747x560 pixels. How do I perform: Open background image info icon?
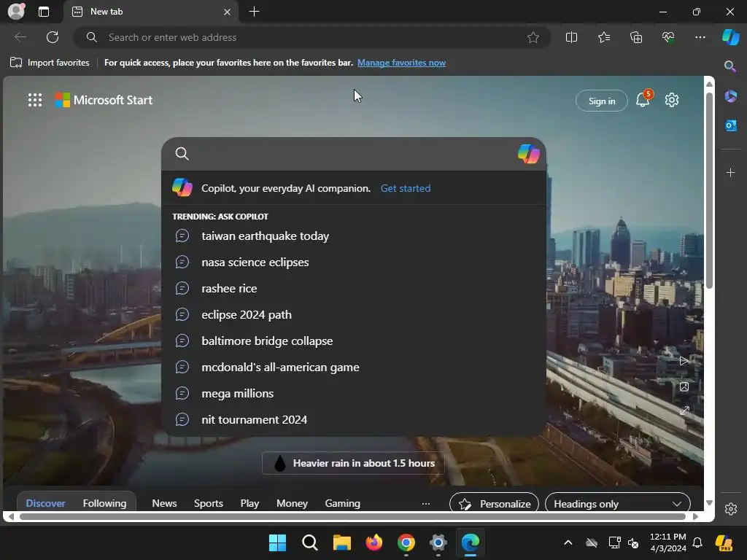[x=684, y=386]
